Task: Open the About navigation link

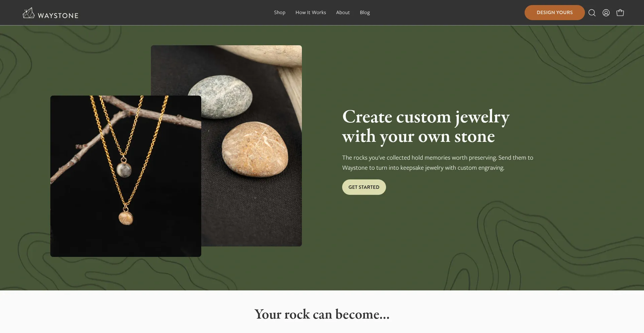Action: pyautogui.click(x=343, y=12)
